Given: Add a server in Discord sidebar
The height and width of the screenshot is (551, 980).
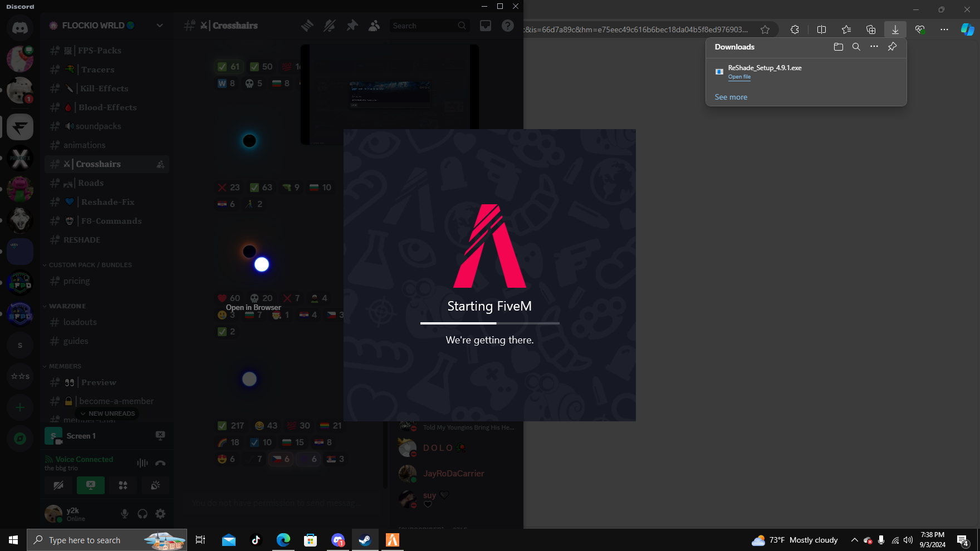Looking at the screenshot, I should (20, 407).
